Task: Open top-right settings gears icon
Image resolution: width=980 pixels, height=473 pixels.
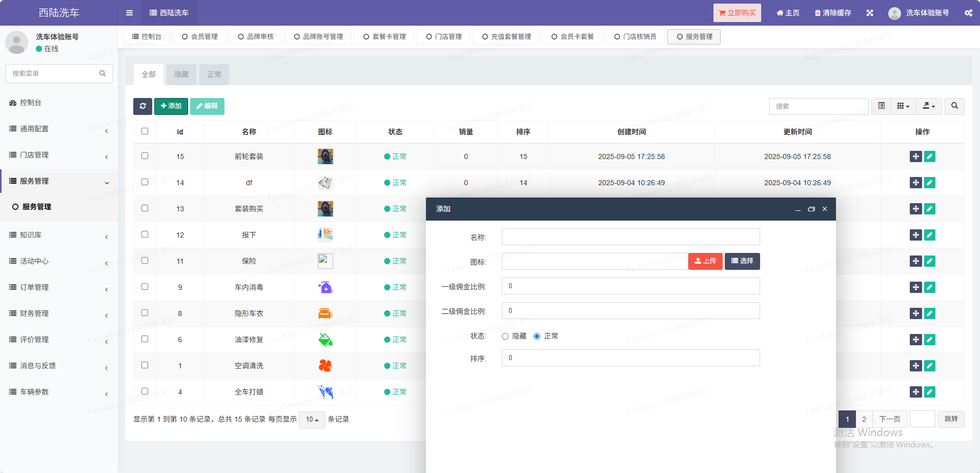Action: [968, 13]
